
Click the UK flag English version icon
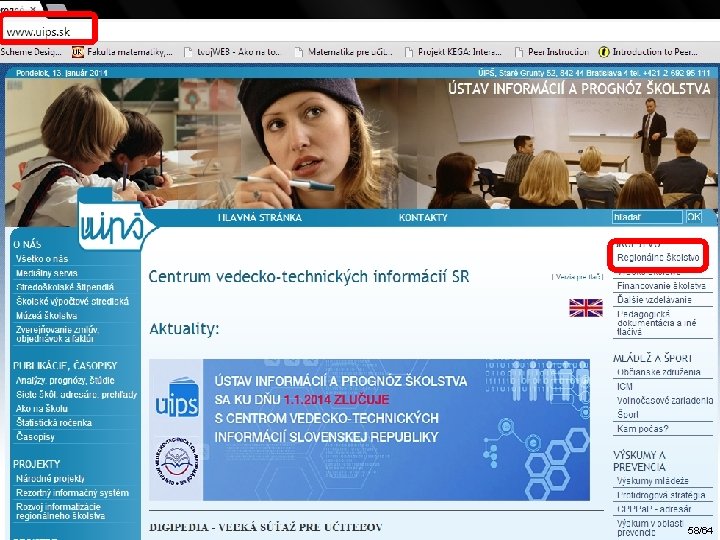(585, 308)
